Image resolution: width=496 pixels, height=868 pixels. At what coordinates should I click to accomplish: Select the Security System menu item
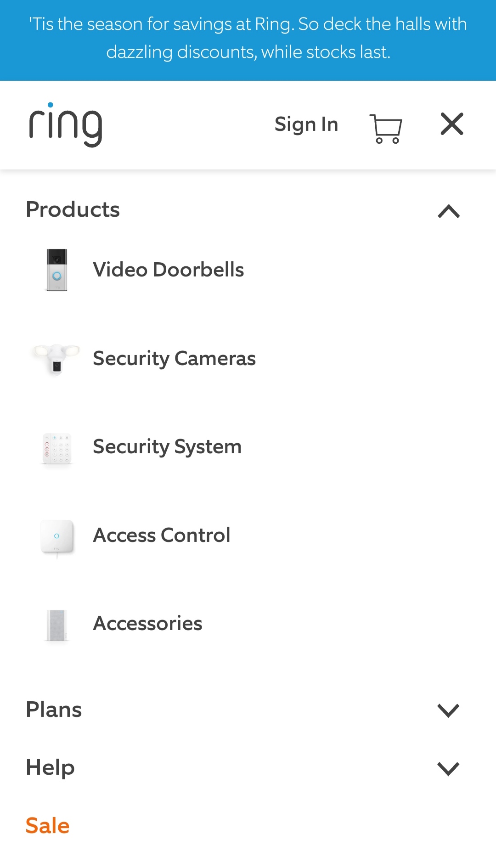pos(167,447)
